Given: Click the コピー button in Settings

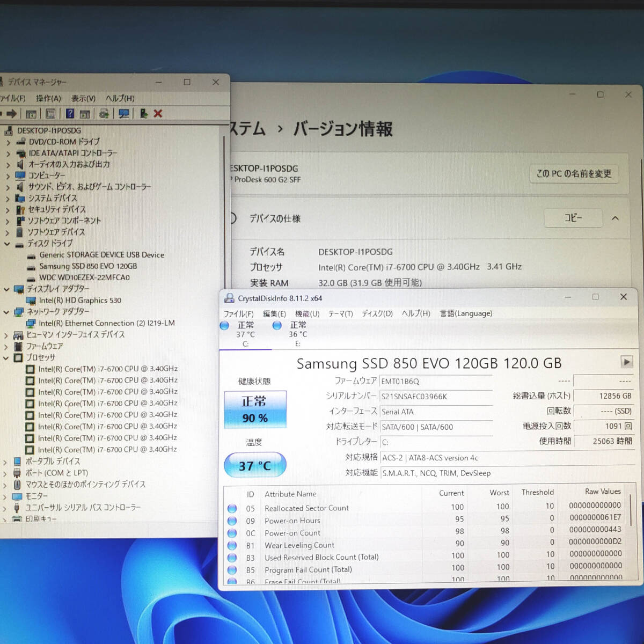Looking at the screenshot, I should coord(573,218).
